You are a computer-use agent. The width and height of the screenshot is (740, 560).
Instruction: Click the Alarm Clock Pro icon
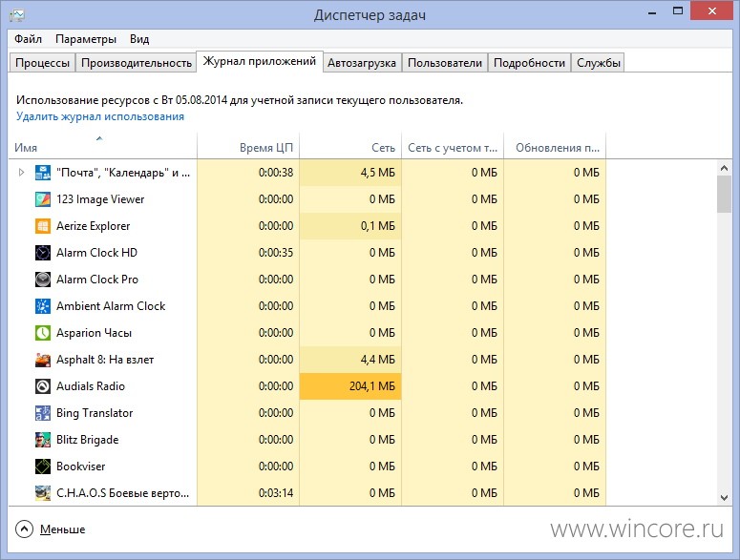click(x=43, y=280)
